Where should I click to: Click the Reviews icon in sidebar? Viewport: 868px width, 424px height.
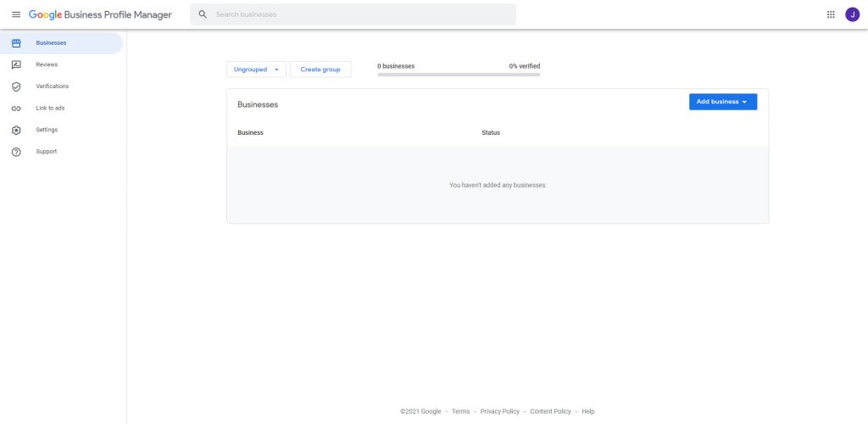point(16,64)
